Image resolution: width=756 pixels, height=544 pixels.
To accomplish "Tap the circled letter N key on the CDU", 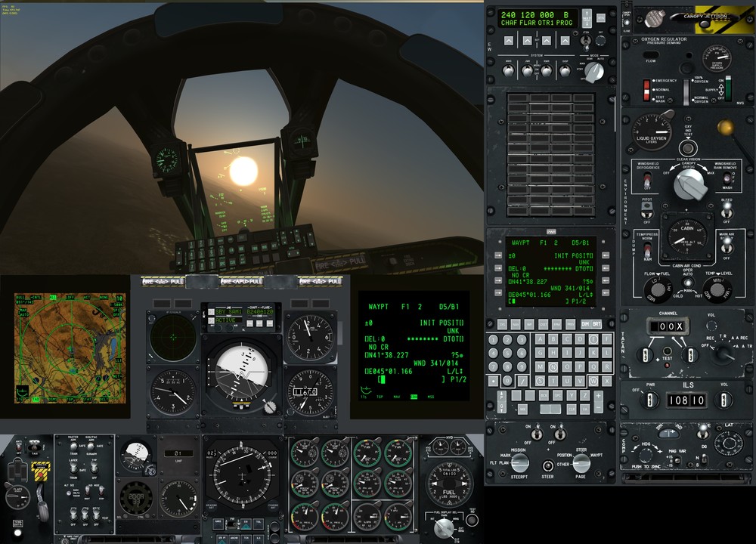I will point(553,366).
